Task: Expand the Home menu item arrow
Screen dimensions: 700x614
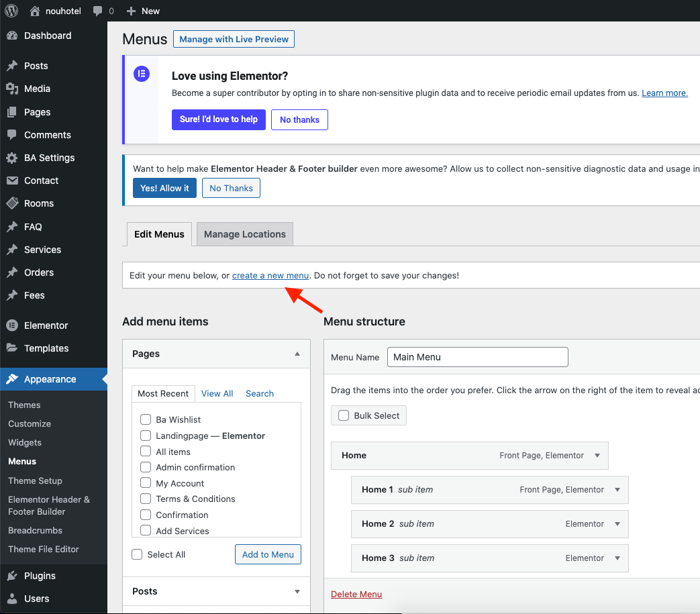Action: (597, 456)
